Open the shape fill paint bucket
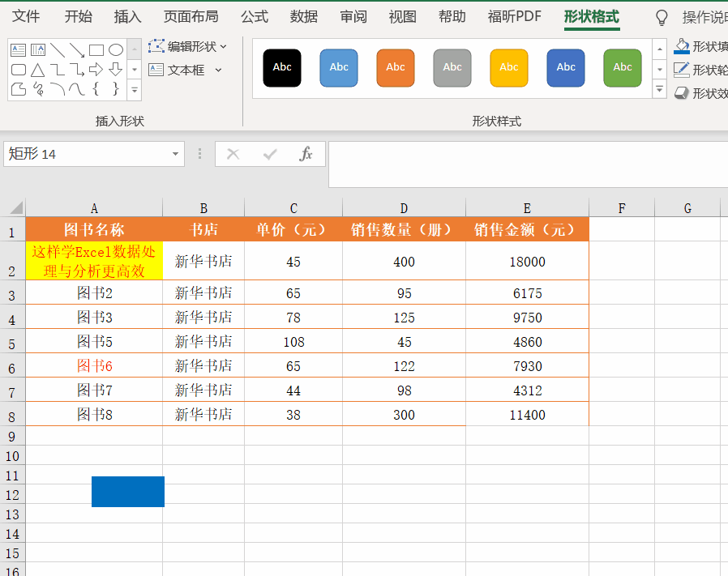The image size is (728, 576). point(682,46)
